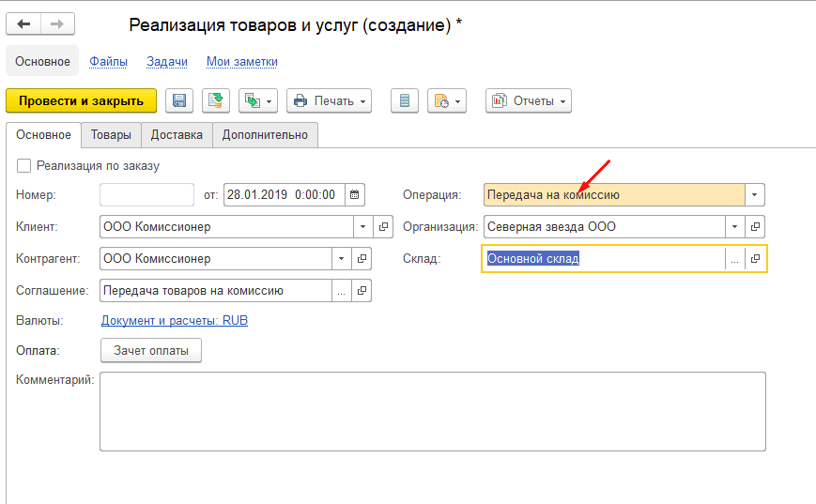Click the post document icon

click(218, 100)
